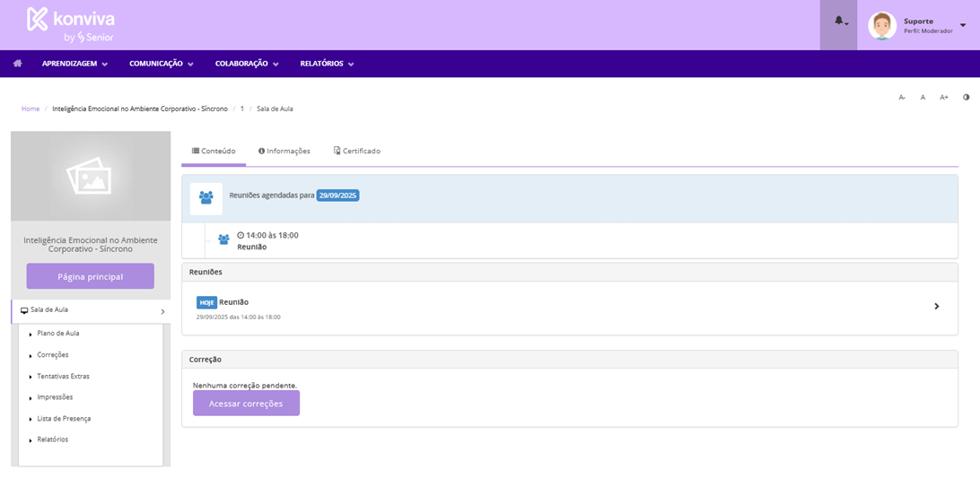The image size is (980, 478).
Task: Reset font size with the A icon
Action: [923, 97]
